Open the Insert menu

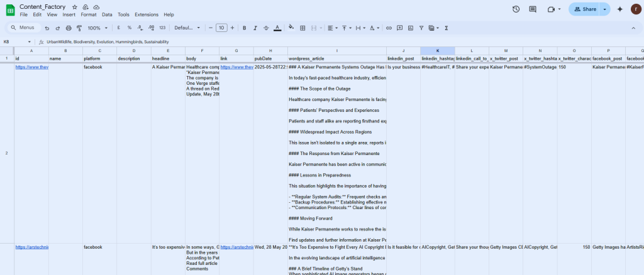[x=69, y=14]
